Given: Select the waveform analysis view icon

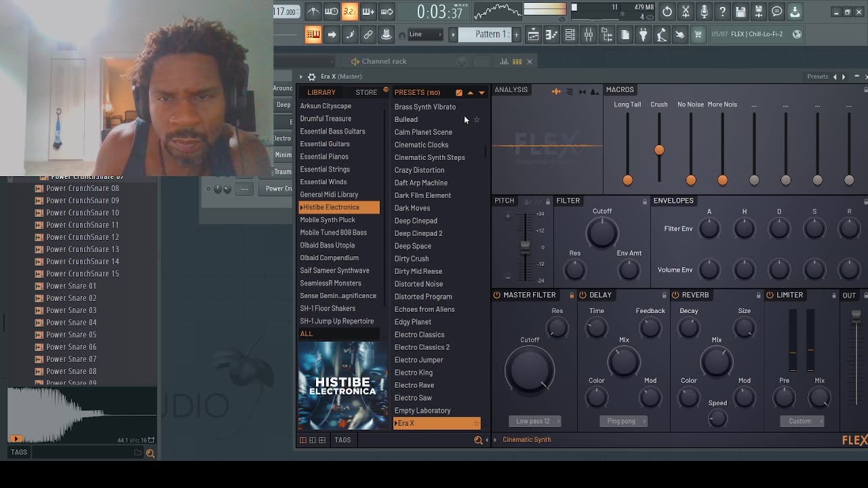Looking at the screenshot, I should [556, 91].
